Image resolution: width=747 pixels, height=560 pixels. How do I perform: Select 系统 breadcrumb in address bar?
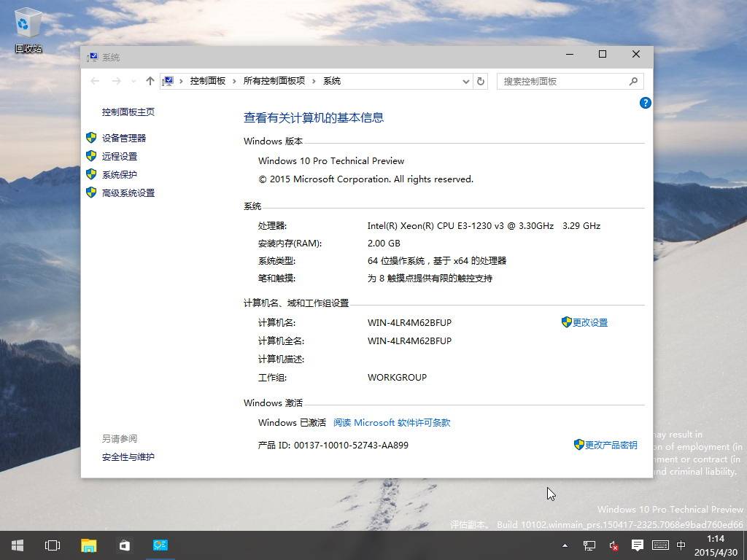pyautogui.click(x=332, y=81)
